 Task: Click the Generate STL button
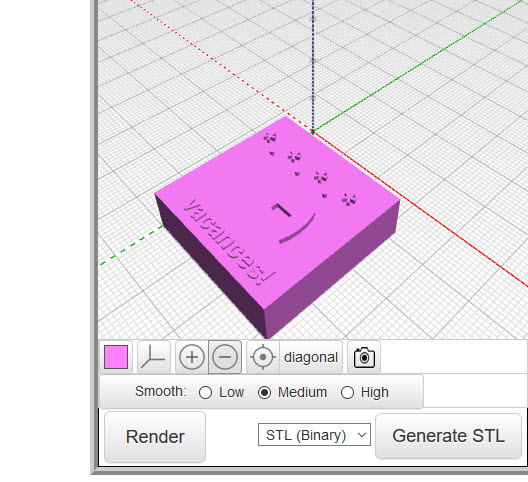(x=449, y=436)
